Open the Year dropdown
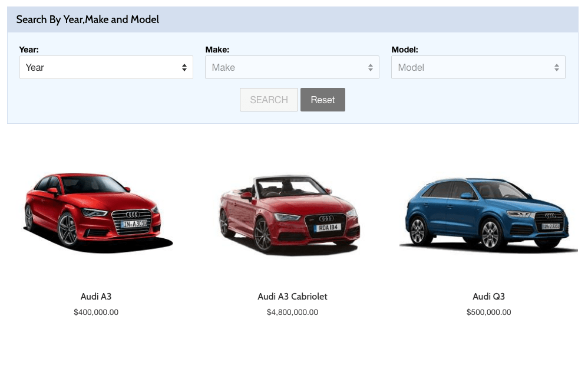Image resolution: width=588 pixels, height=368 pixels. point(106,67)
